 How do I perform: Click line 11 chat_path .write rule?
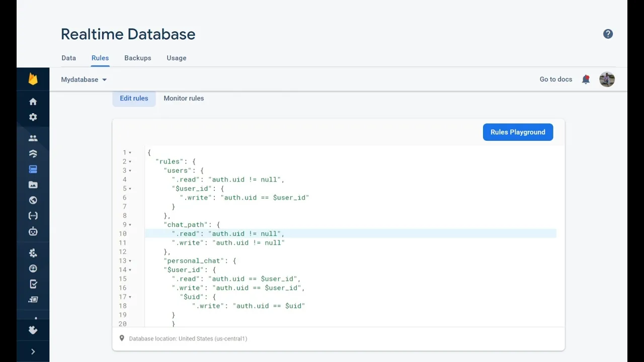(x=228, y=243)
